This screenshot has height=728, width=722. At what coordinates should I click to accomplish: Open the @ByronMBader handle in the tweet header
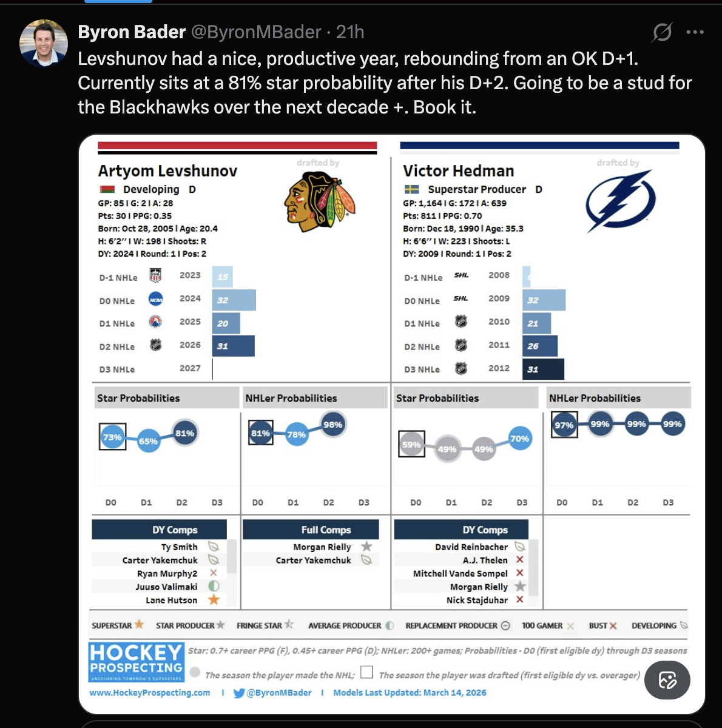point(257,32)
